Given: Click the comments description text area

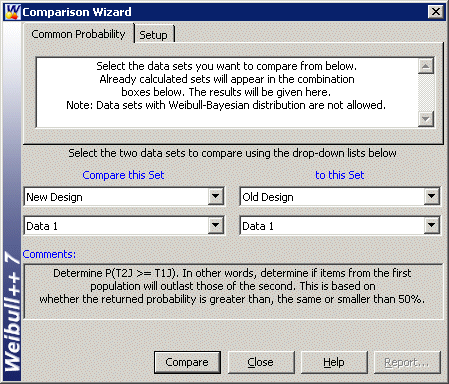Looking at the screenshot, I should tap(233, 291).
